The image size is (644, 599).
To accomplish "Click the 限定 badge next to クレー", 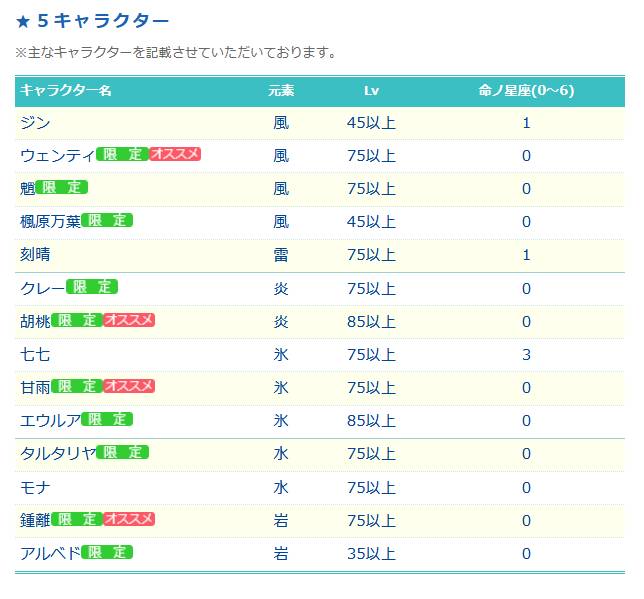I will point(92,287).
